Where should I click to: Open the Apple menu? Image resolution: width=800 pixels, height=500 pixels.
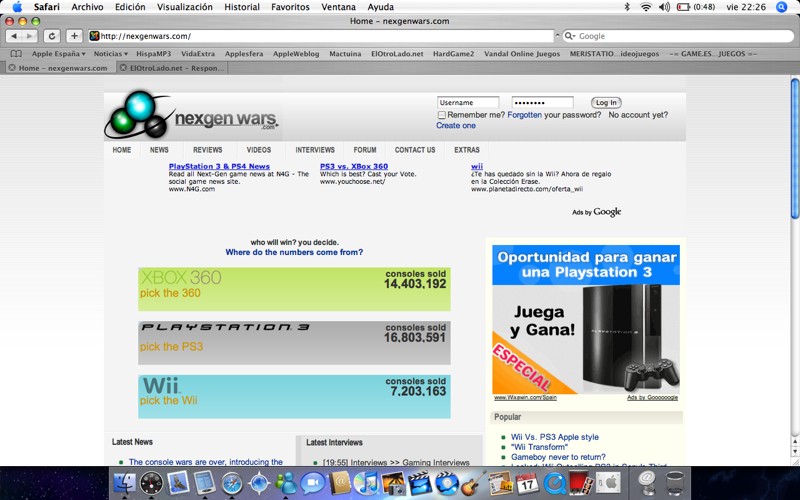(17, 7)
